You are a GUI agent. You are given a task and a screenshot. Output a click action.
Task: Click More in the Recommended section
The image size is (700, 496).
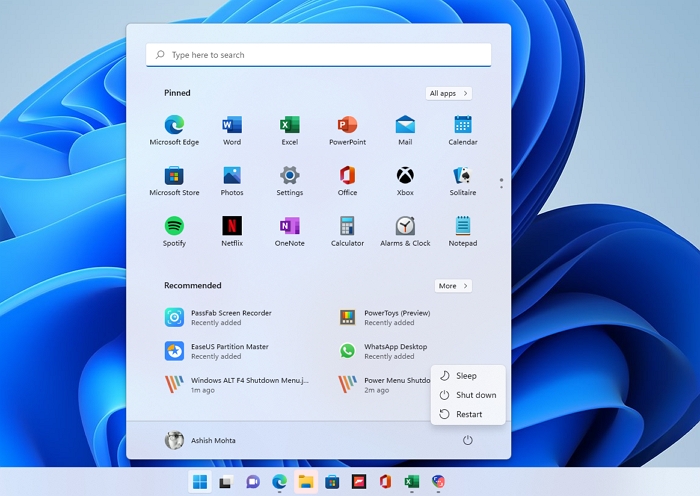pyautogui.click(x=453, y=286)
